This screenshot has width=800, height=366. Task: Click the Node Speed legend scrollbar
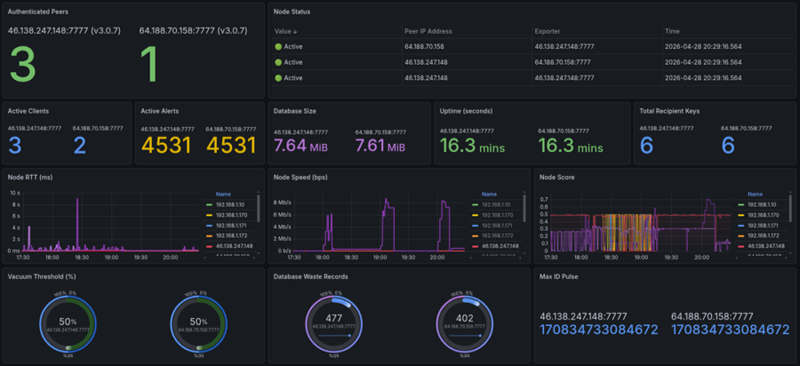tap(524, 208)
